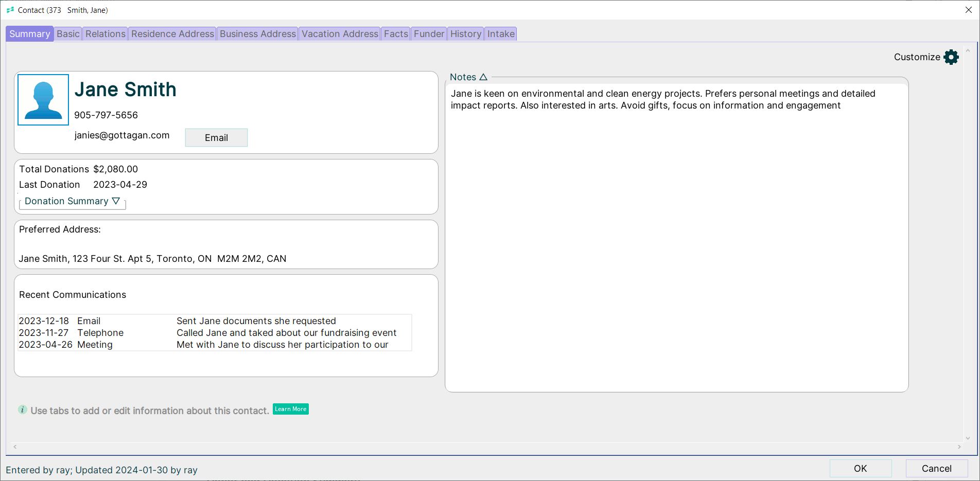Viewport: 980px width, 481px height.
Task: Click the horizontal scrollbar left arrow
Action: (15, 447)
